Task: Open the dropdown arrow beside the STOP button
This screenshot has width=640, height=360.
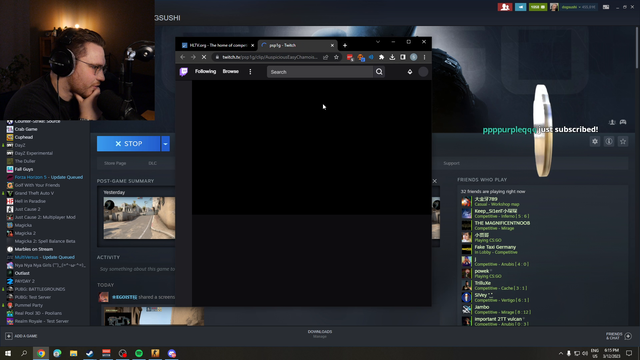Action: (165, 144)
